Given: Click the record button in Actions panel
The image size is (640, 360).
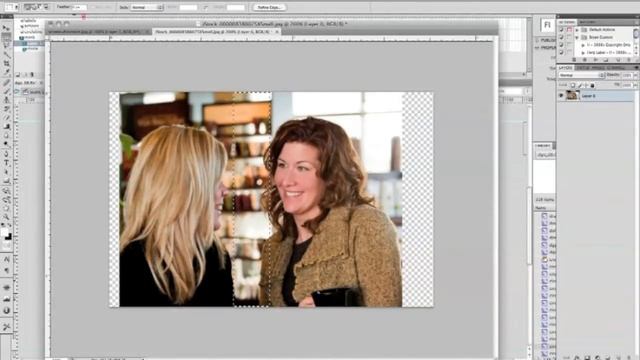Looking at the screenshot, I should coord(584,60).
